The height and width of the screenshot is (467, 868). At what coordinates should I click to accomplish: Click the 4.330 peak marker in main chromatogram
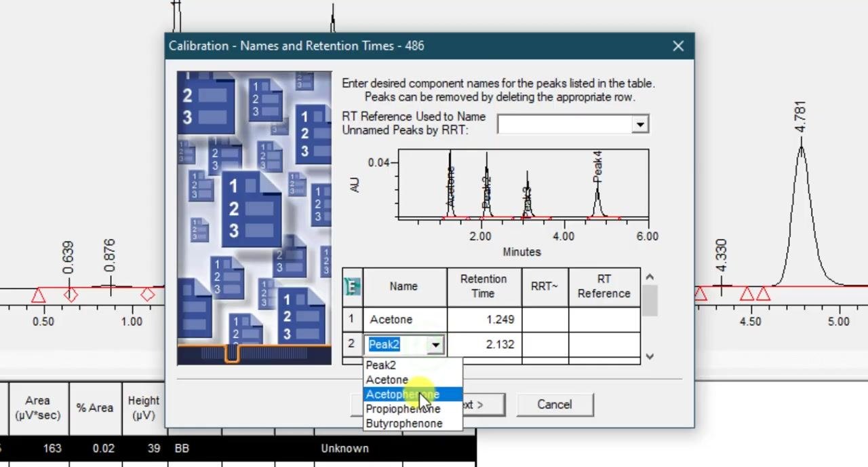tap(721, 255)
